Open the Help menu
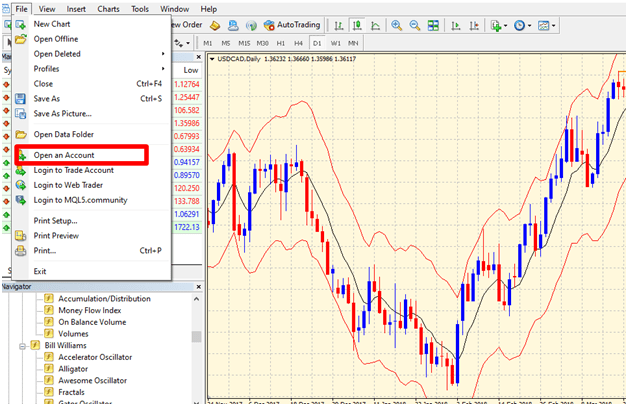This screenshot has height=409, width=630. (x=209, y=9)
